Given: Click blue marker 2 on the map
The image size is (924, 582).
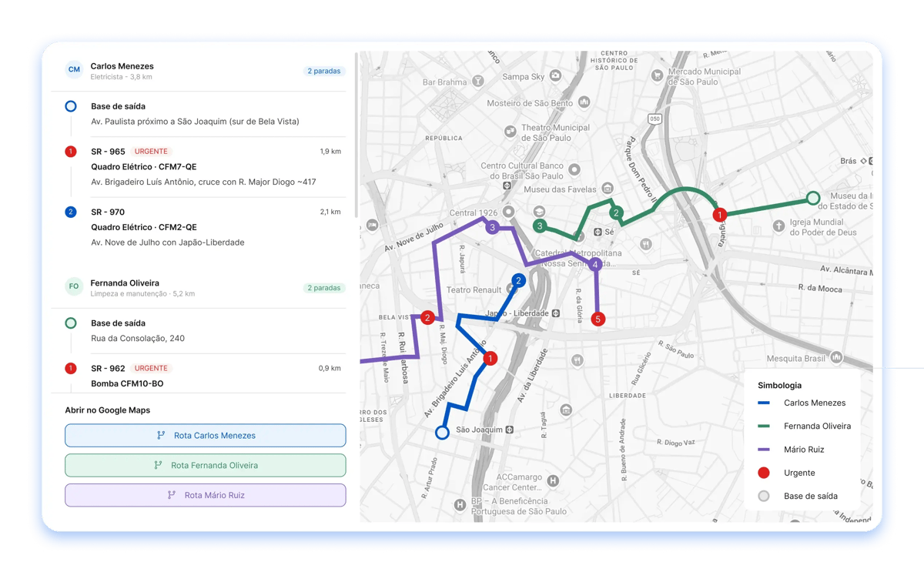Looking at the screenshot, I should click(518, 281).
